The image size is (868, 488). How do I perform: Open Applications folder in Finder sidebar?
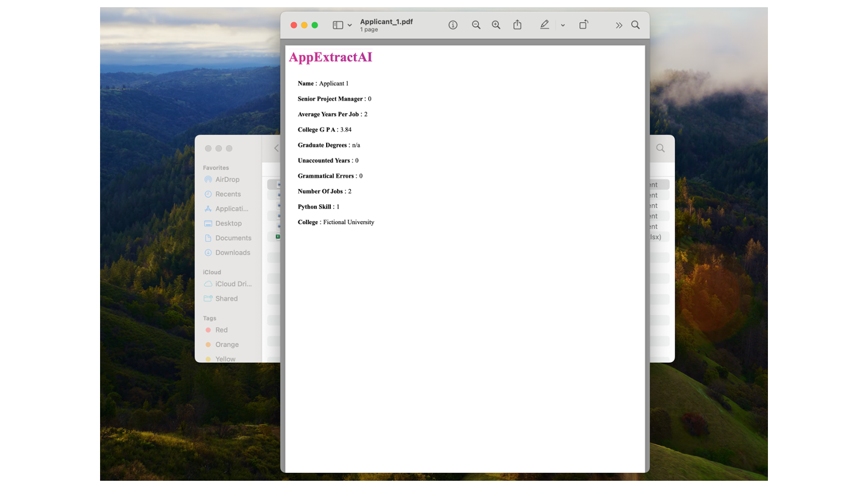click(x=231, y=208)
